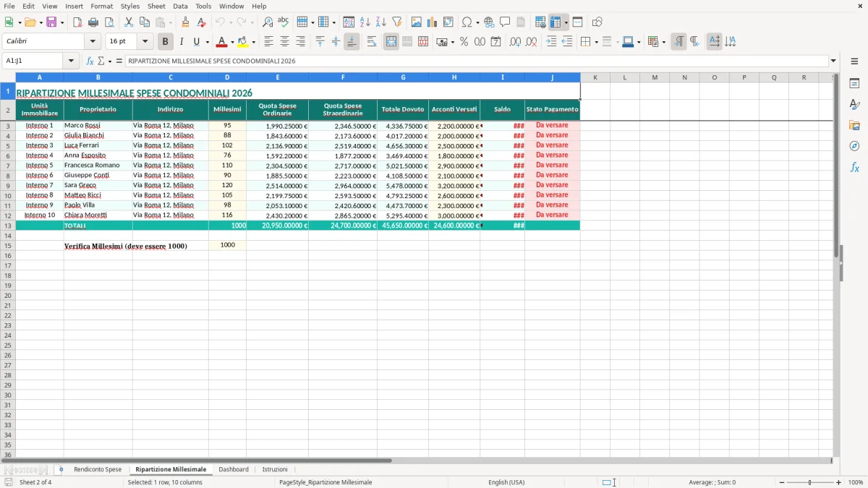Open the Function Wizard beside the Name Box
The image size is (868, 488).
pos(90,61)
